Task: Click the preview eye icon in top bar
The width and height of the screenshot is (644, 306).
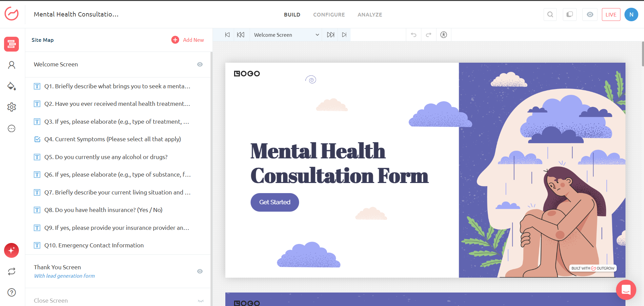Action: pos(590,14)
